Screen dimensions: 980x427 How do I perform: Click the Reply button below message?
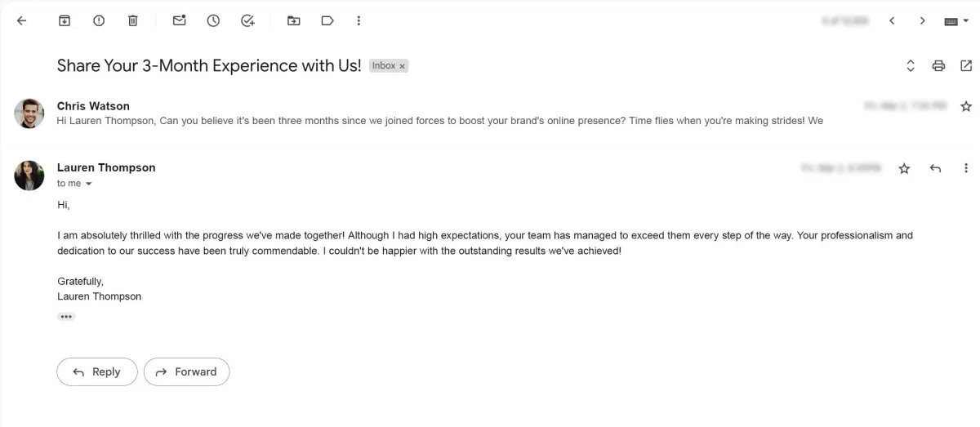pos(97,371)
